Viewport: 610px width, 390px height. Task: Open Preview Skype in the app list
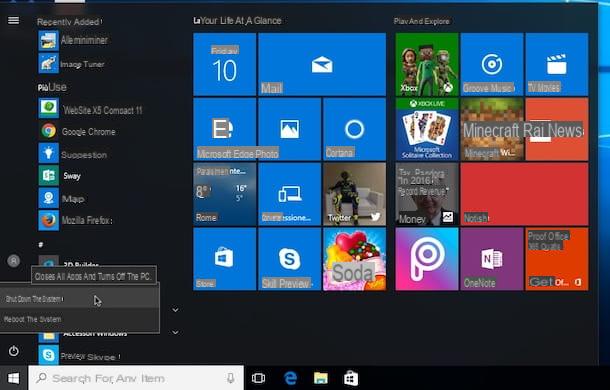tap(80, 356)
